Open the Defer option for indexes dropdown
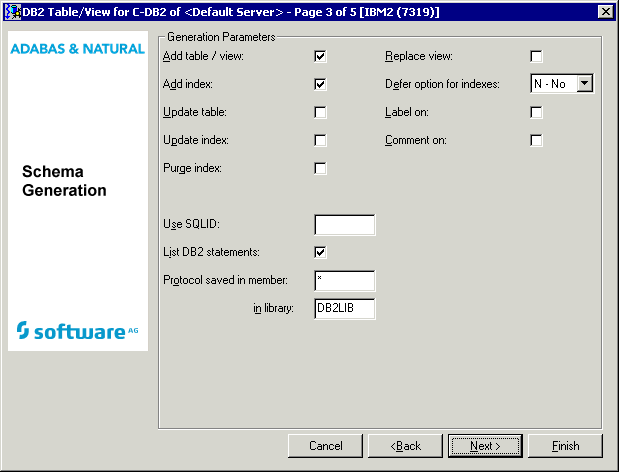Image resolution: width=619 pixels, height=472 pixels. pyautogui.click(x=585, y=84)
